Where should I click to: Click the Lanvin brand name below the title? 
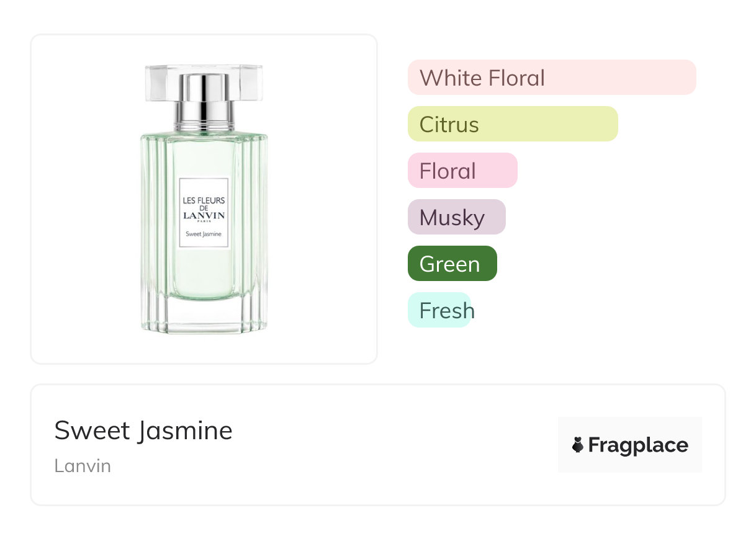[x=83, y=466]
